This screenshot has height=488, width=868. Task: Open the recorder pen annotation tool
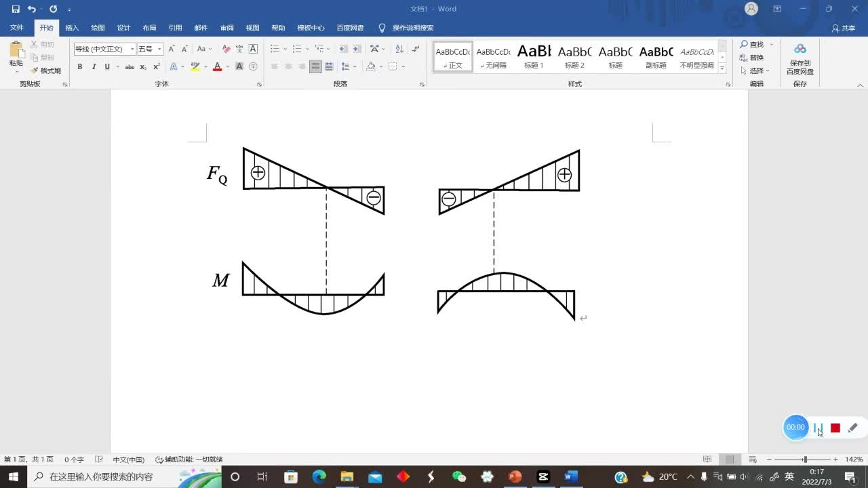853,428
